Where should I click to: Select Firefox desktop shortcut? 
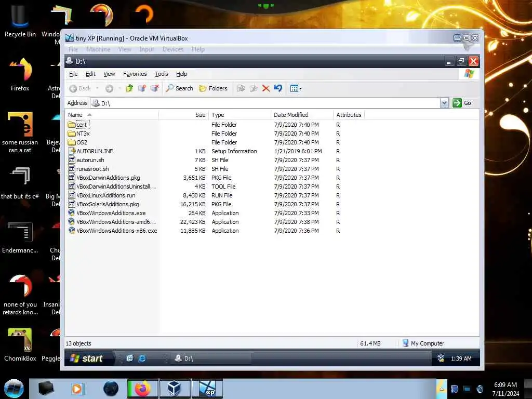(20, 74)
